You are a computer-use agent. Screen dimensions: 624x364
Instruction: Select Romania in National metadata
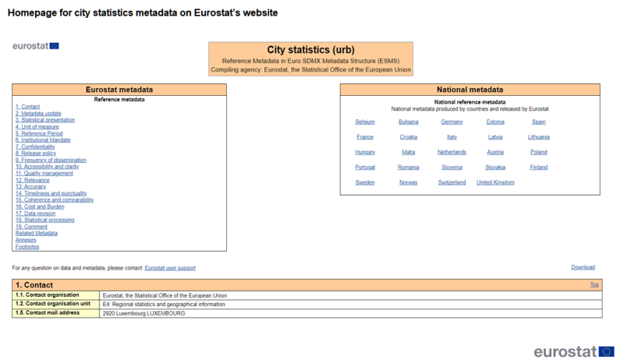pyautogui.click(x=408, y=168)
